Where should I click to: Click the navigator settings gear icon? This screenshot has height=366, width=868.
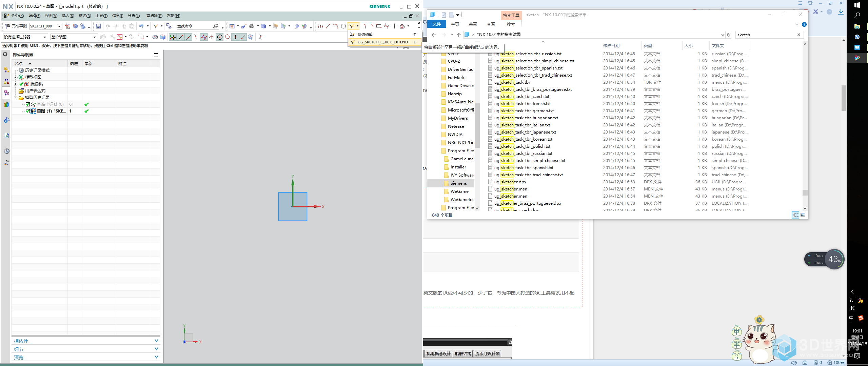click(5, 54)
